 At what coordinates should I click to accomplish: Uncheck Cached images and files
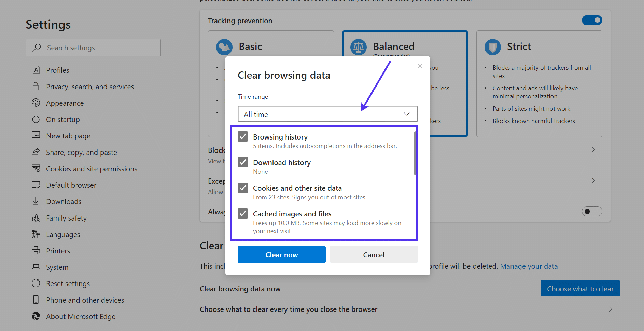[242, 213]
